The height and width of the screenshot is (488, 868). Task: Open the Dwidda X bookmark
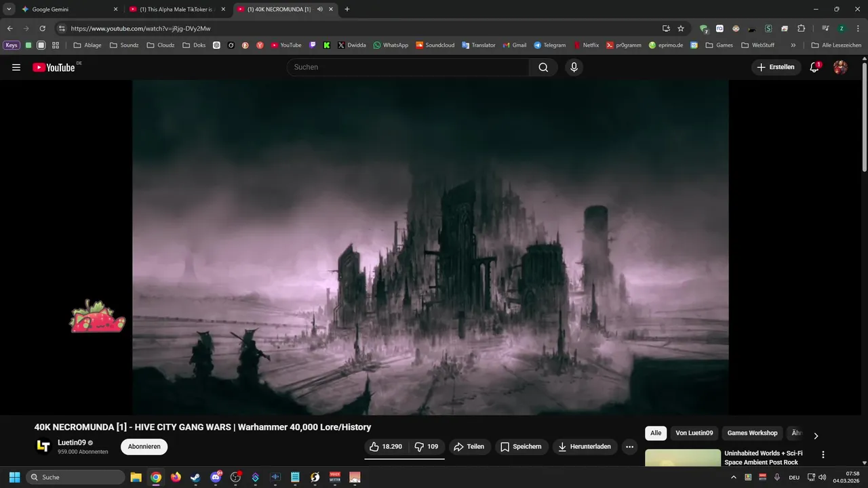click(x=351, y=45)
